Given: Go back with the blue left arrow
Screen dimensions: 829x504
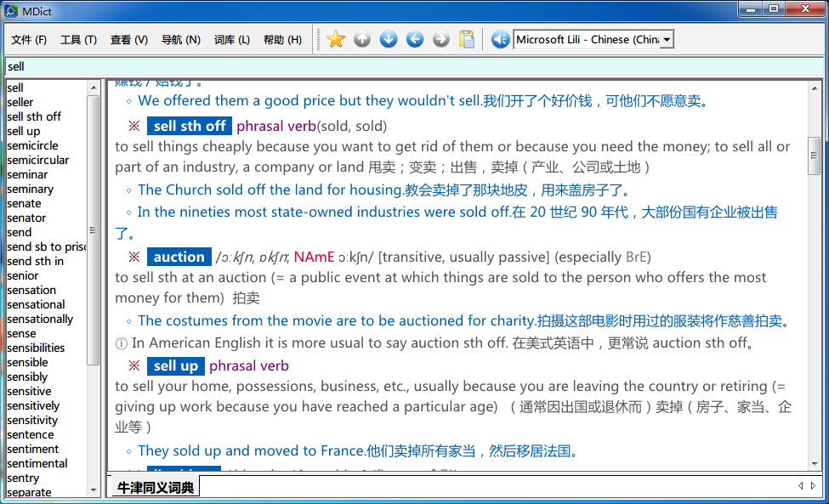Looking at the screenshot, I should (415, 39).
